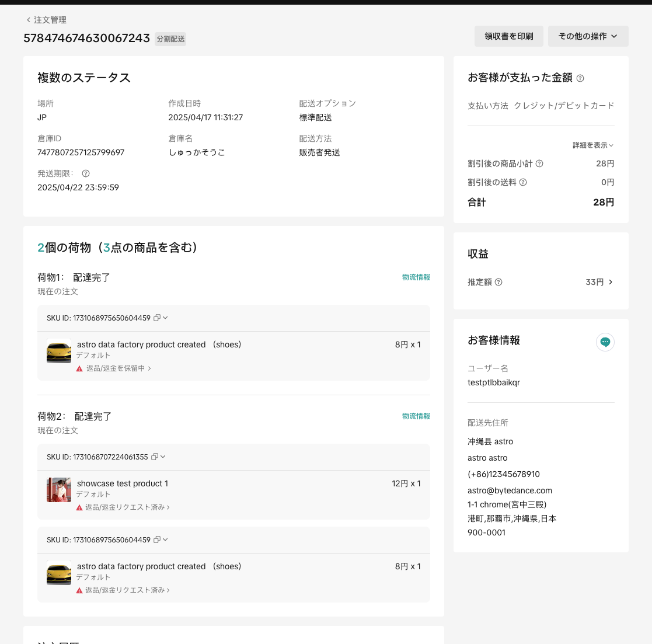Click yellow car thumbnail in 荷物2
This screenshot has height=644, width=652.
tap(58, 572)
